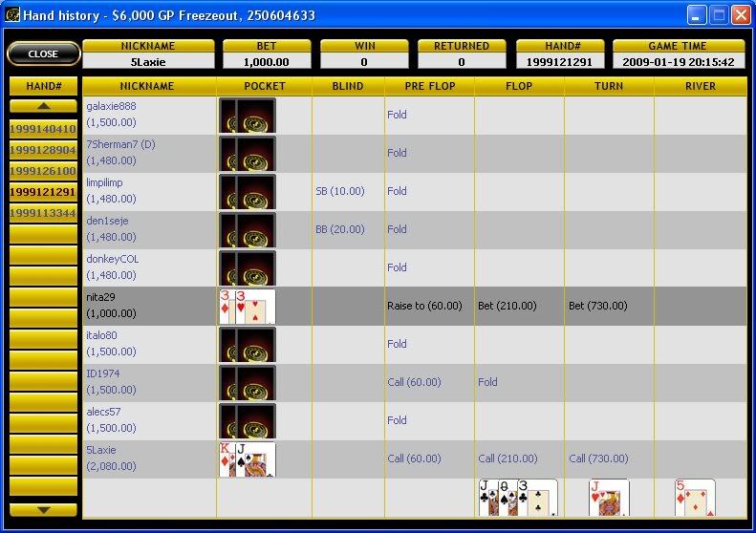The image size is (756, 533).
Task: Click player name nita29
Action: [x=100, y=297]
